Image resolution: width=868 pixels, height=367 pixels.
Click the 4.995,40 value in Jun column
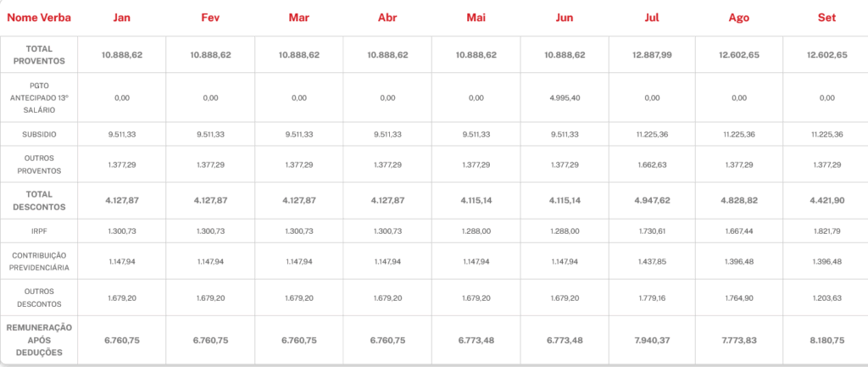point(565,97)
